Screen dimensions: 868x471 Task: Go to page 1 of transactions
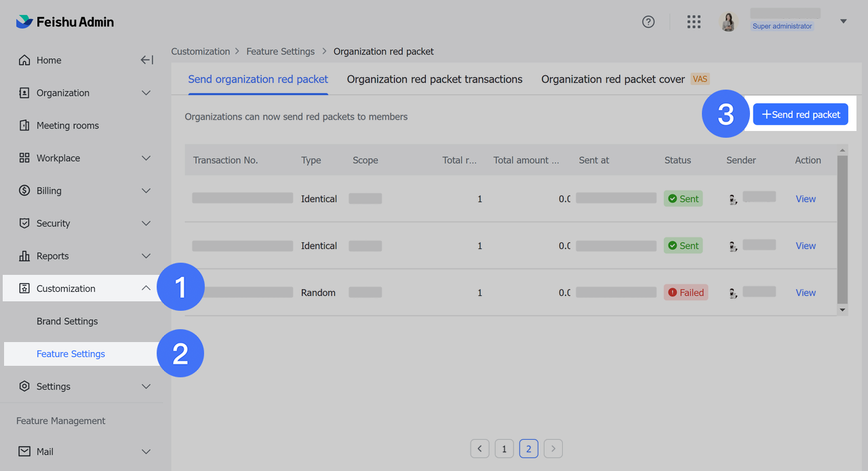(504, 449)
